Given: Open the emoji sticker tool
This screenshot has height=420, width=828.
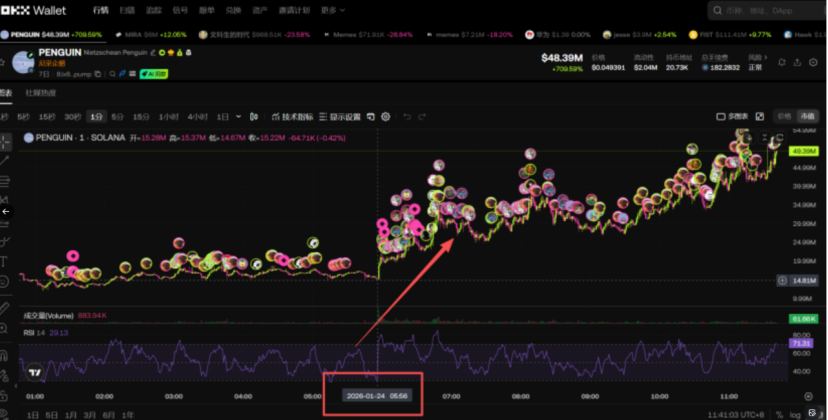Looking at the screenshot, I should [x=4, y=282].
